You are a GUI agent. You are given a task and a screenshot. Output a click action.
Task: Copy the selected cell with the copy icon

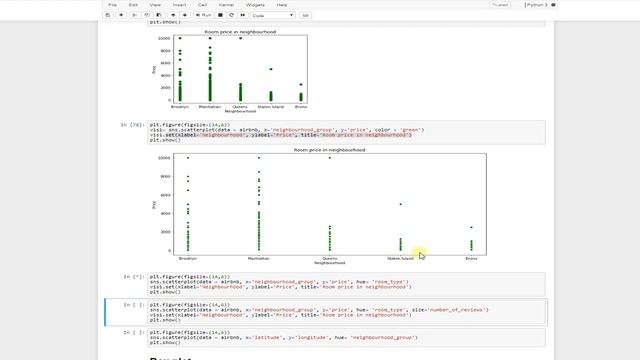tap(147, 15)
